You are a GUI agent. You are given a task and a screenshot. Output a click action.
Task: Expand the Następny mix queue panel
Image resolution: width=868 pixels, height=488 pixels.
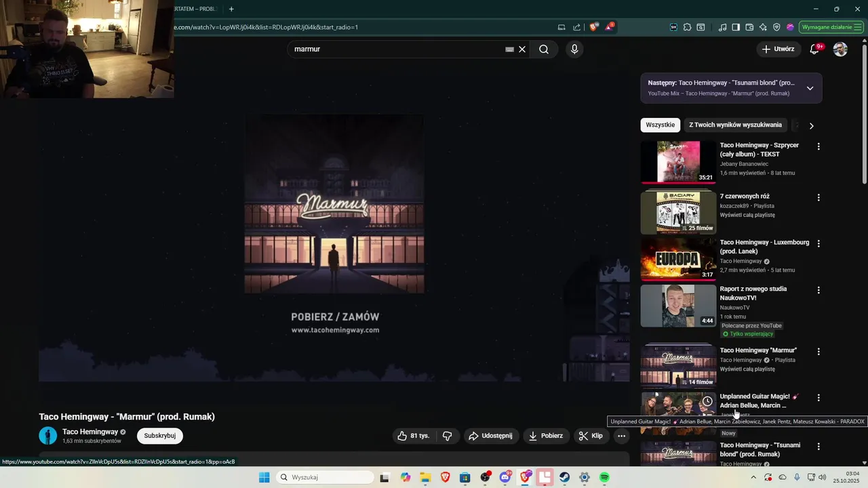(x=810, y=88)
